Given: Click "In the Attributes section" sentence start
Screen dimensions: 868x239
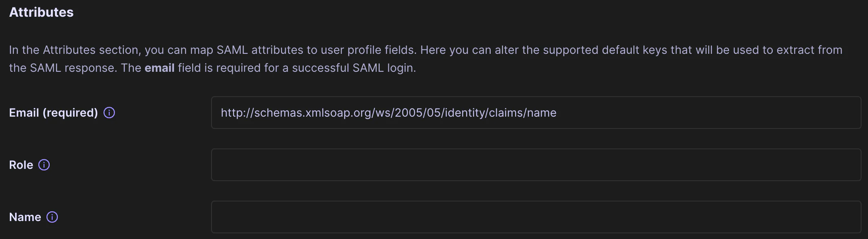Looking at the screenshot, I should click(75, 50).
